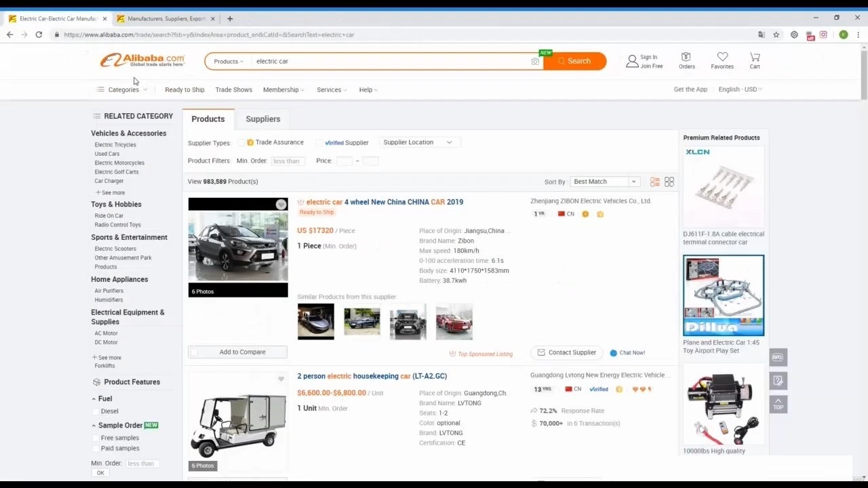Click the TOP back-to-top icon
This screenshot has height=488, width=868.
click(778, 405)
